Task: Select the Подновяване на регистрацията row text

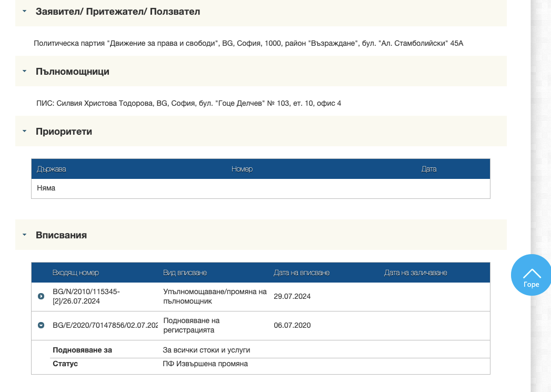Action: click(x=192, y=325)
